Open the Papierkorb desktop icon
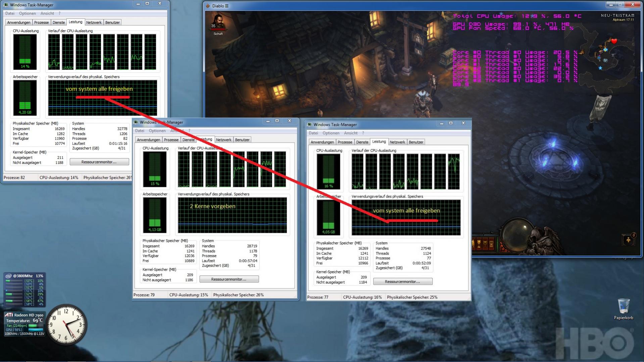Screen dimensions: 644x362 pyautogui.click(x=624, y=309)
